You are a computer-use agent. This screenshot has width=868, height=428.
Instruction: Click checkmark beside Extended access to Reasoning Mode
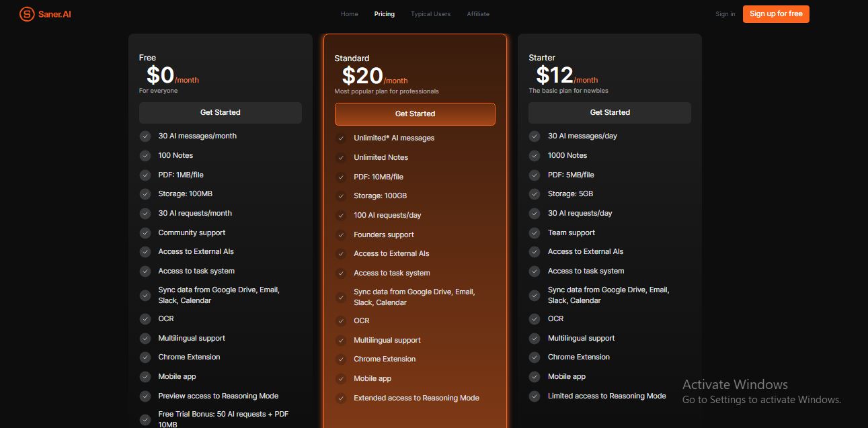click(341, 398)
